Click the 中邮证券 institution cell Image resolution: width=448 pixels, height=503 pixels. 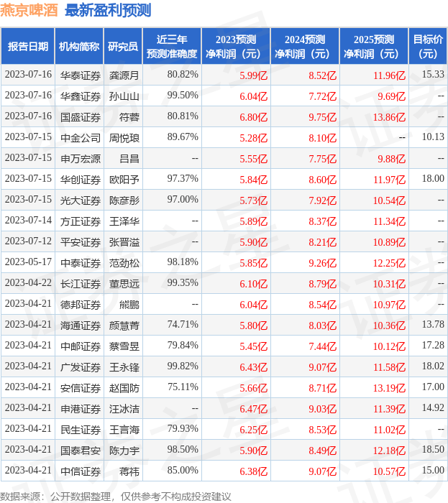coord(81,346)
